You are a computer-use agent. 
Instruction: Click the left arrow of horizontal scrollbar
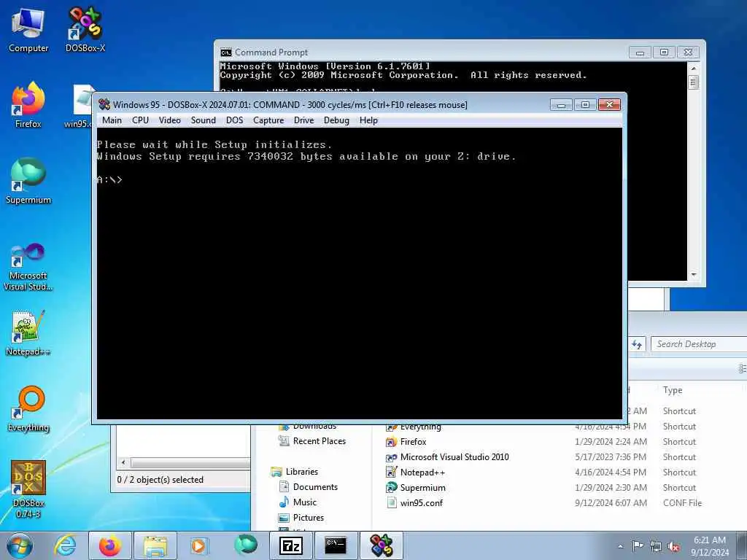tap(123, 462)
